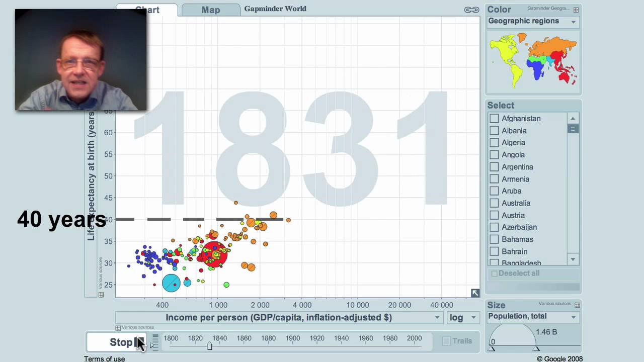Check the Algeria checkbox
This screenshot has width=644, height=362.
click(x=494, y=143)
